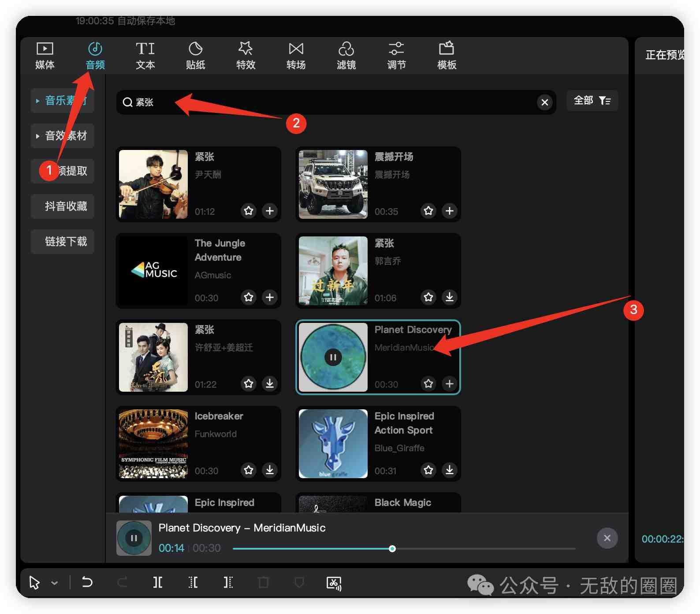Screen dimensions: 700x614
Task: Open the 特效 effects tab
Action: tap(246, 56)
